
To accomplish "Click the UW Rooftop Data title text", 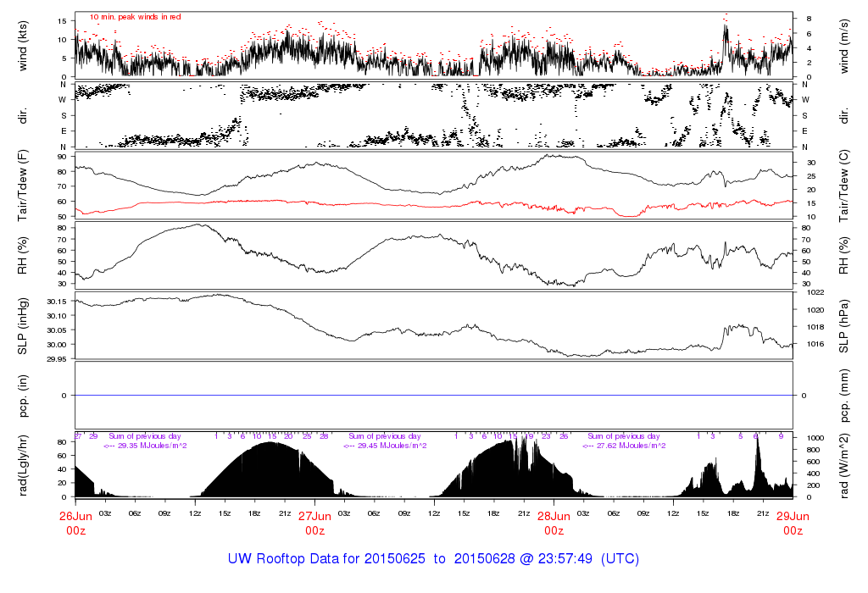I will click(x=433, y=559).
